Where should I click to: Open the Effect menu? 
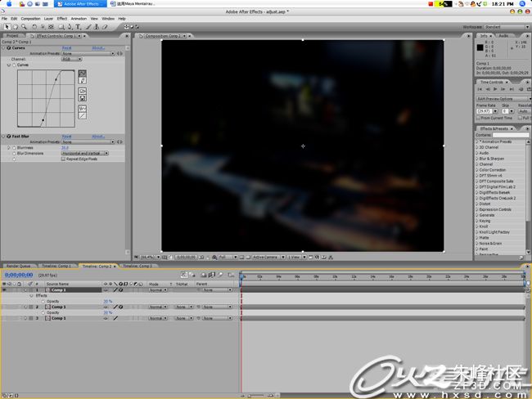pyautogui.click(x=62, y=19)
